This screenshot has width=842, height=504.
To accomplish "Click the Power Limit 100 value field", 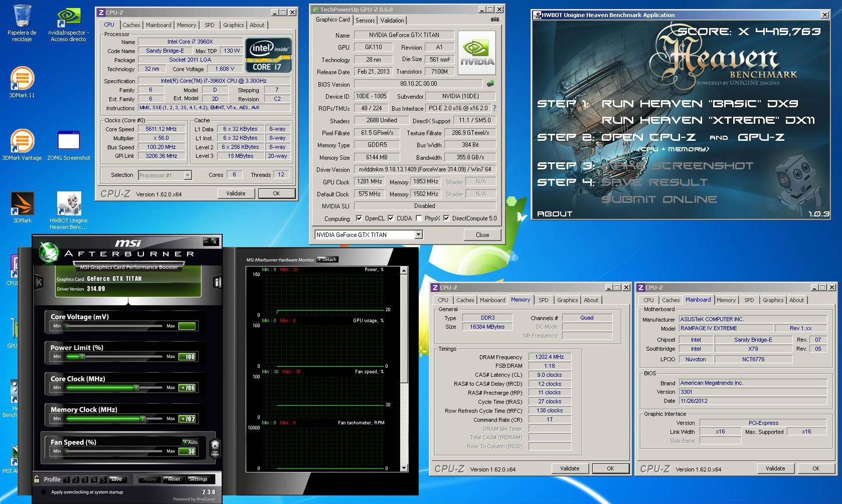I will (188, 357).
